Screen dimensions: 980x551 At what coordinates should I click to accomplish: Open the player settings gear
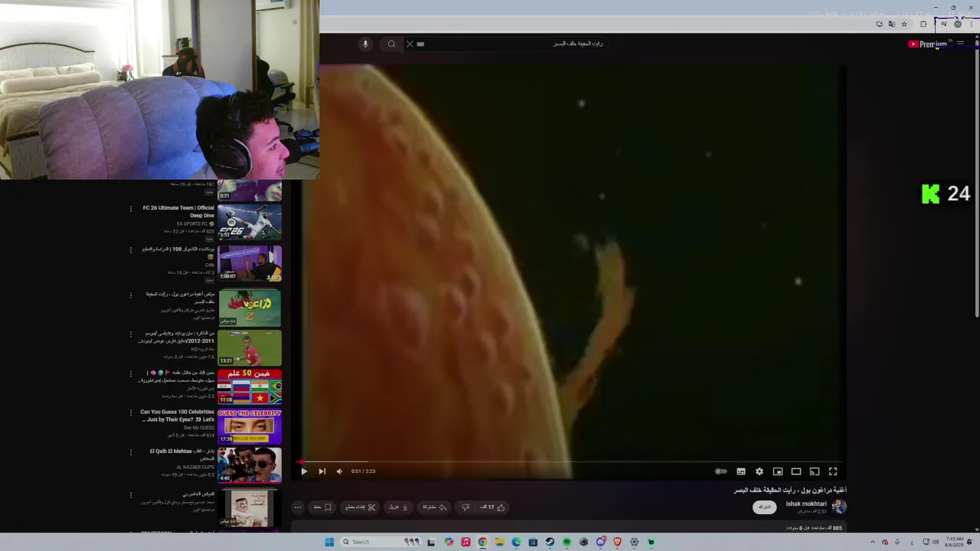point(759,471)
